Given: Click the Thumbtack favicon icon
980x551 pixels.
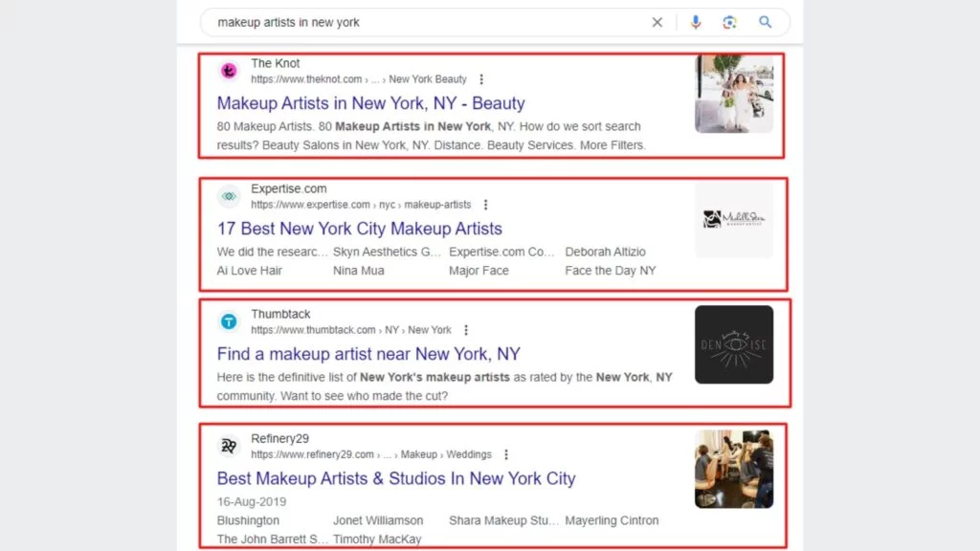Looking at the screenshot, I should tap(229, 321).
